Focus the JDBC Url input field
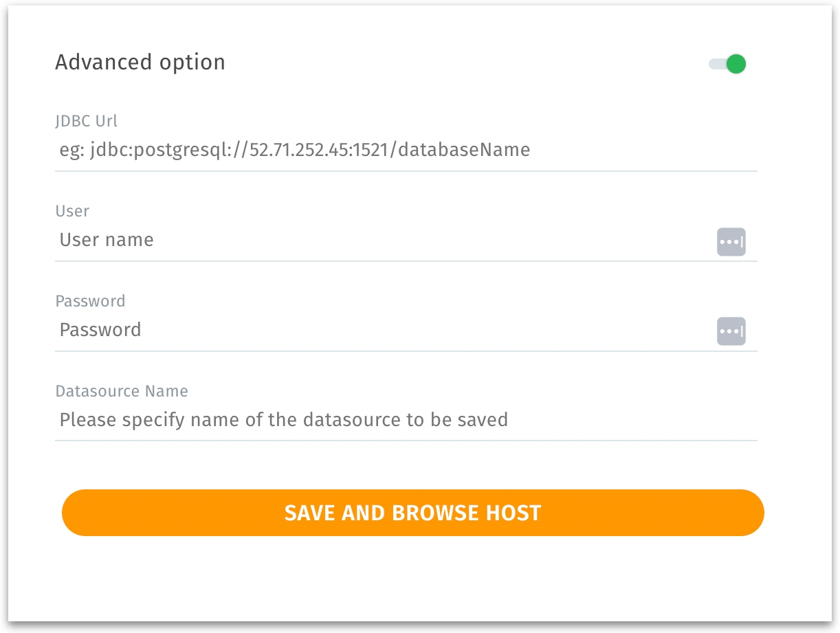This screenshot has height=633, width=840. [406, 150]
